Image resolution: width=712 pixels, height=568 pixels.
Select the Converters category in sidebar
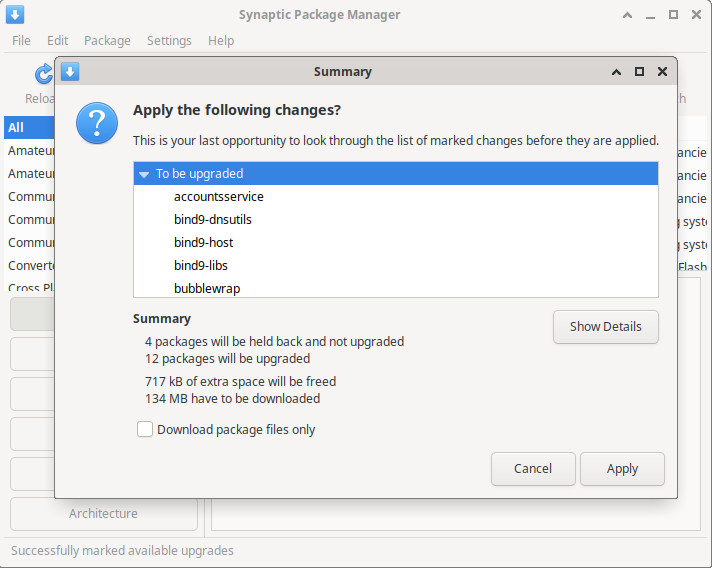(31, 266)
